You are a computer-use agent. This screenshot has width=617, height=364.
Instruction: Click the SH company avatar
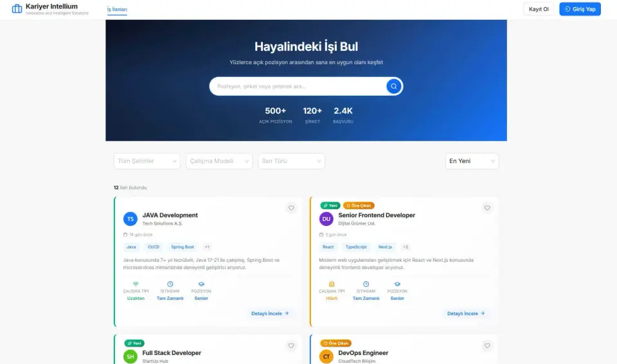tap(130, 356)
